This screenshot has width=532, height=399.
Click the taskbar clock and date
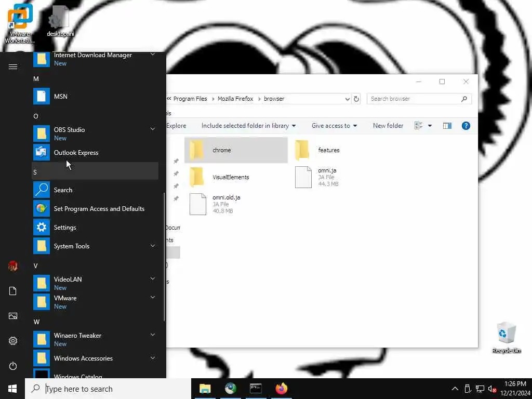coord(515,389)
